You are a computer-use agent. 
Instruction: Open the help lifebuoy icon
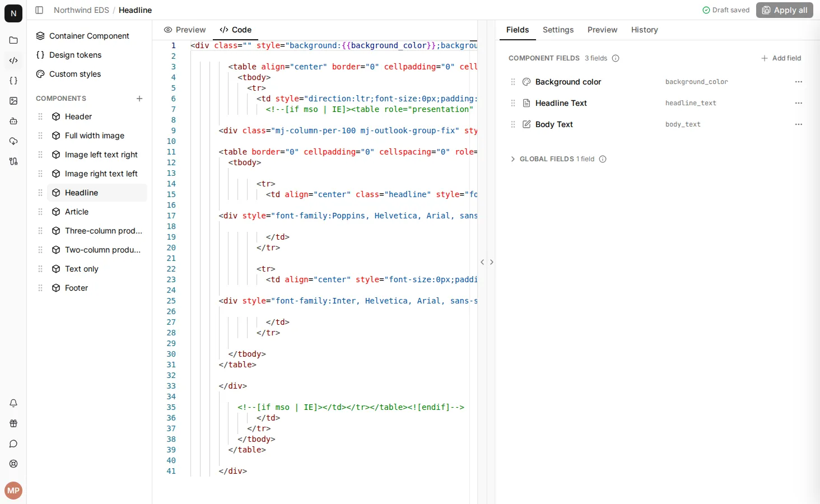pos(13,464)
